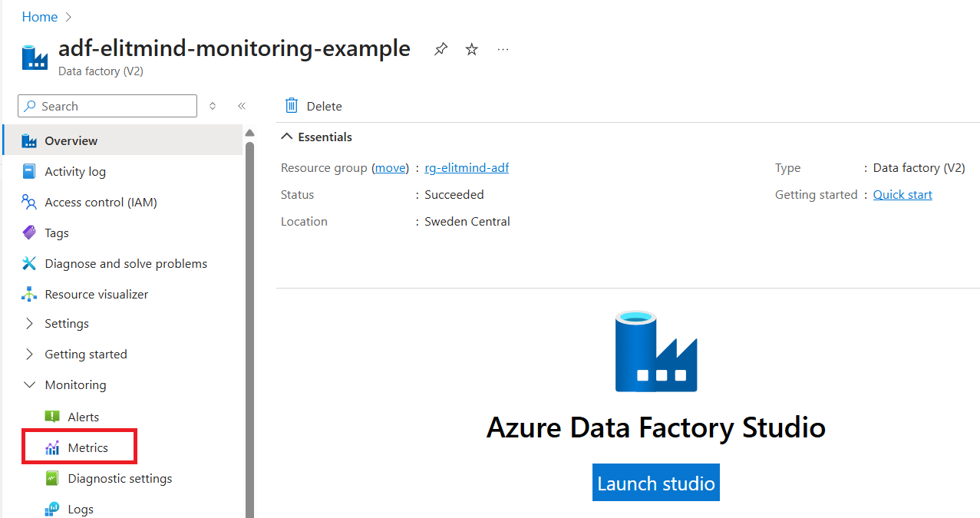This screenshot has width=980, height=518.
Task: Click the Succeeded status value
Action: 454,194
